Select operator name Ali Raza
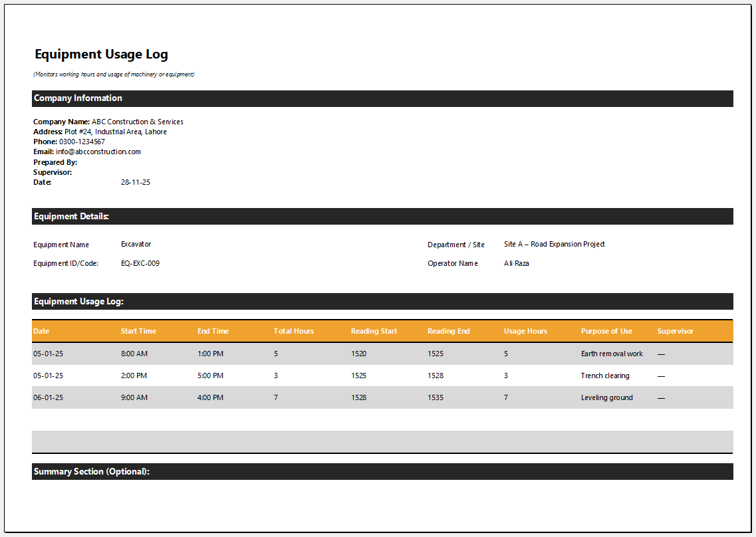756x537 pixels. pos(516,263)
